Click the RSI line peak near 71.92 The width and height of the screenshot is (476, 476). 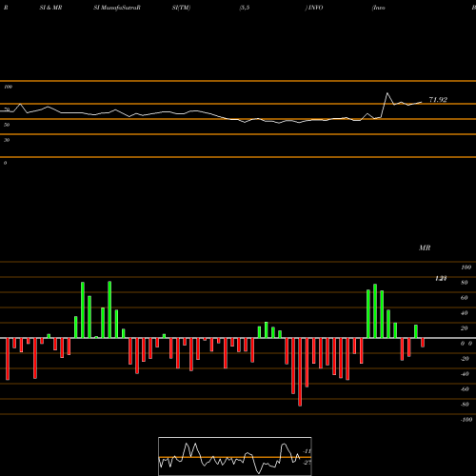[x=387, y=93]
